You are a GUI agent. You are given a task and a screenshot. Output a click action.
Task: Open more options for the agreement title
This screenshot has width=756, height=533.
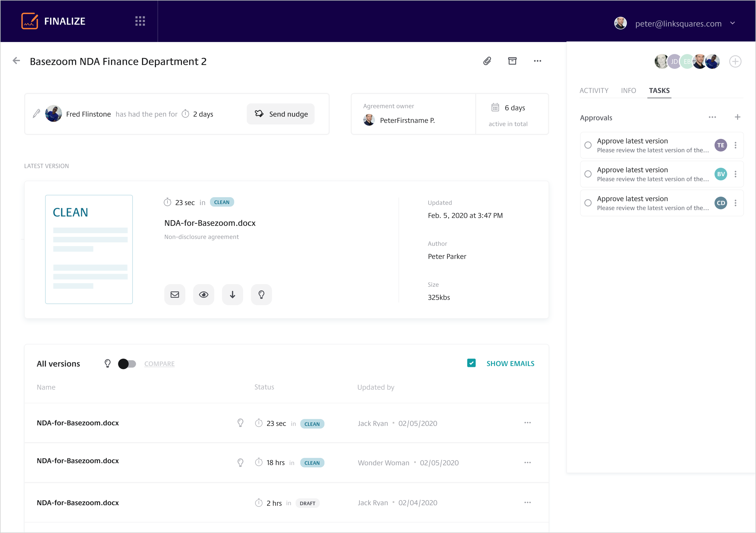pyautogui.click(x=537, y=61)
